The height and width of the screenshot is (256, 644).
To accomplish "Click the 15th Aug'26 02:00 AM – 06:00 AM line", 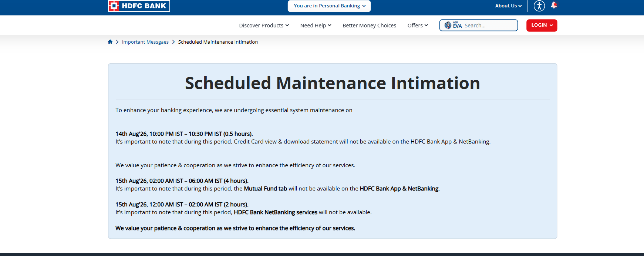I will 182,181.
